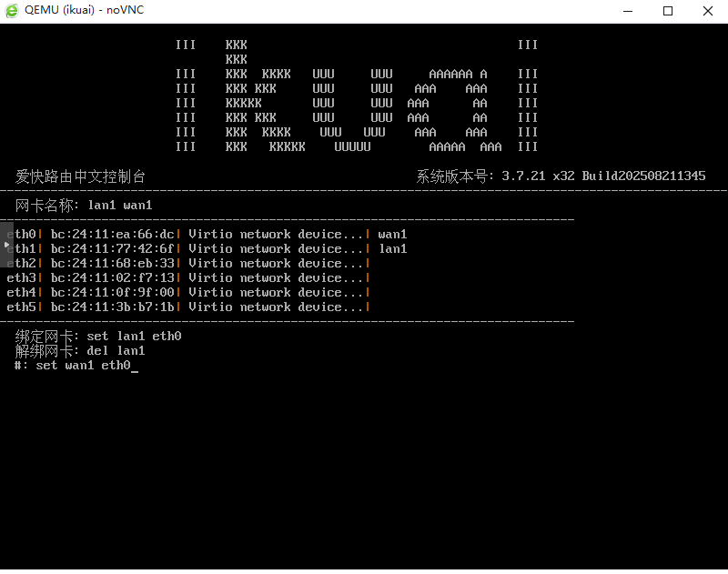Screen dimensions: 728x574
Task: Click the eth3 MAC address bc:24:11:02:f7:13
Action: click(112, 278)
